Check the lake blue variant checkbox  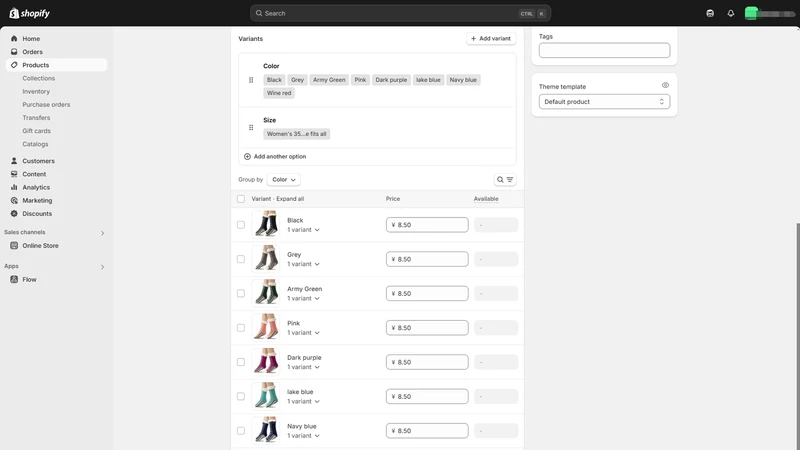click(241, 396)
